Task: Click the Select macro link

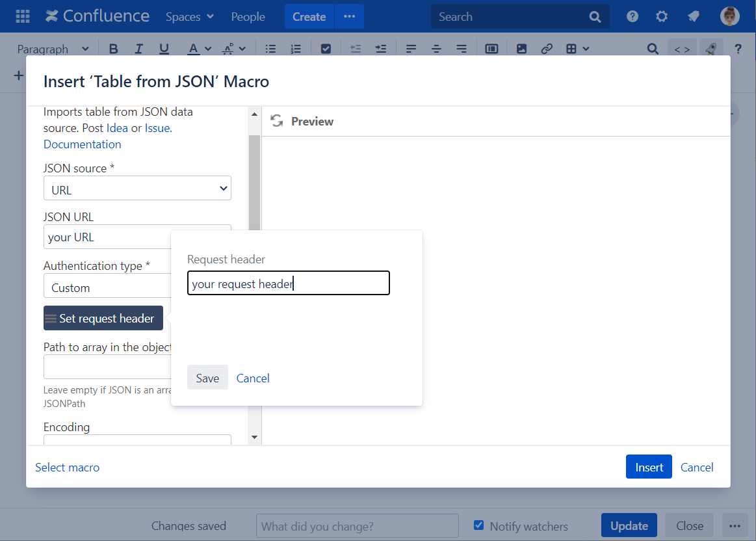Action: [68, 467]
